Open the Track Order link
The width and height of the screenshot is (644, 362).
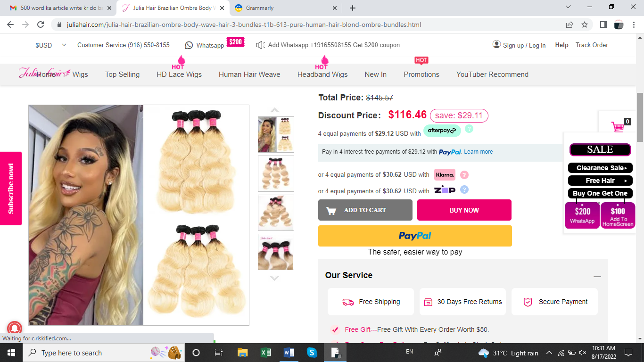pyautogui.click(x=592, y=45)
